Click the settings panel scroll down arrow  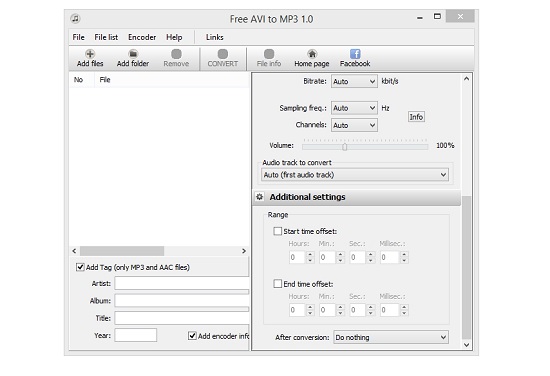click(467, 345)
